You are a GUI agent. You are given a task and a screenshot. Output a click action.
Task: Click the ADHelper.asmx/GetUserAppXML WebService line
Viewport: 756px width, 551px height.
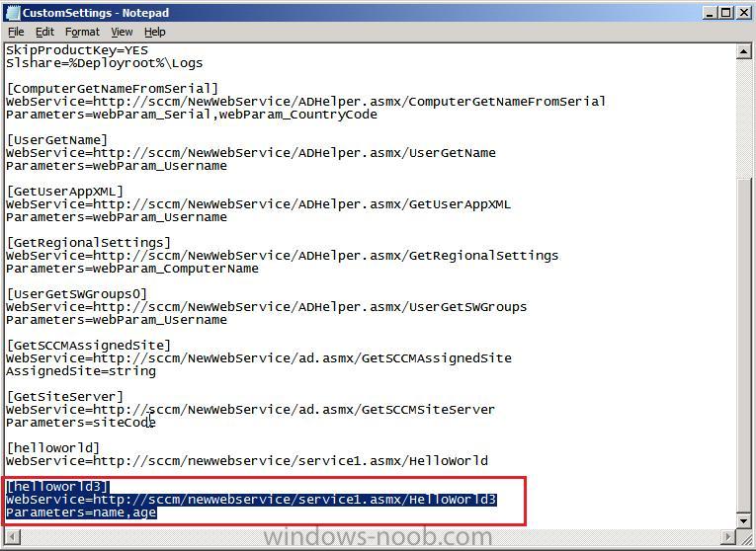pyautogui.click(x=259, y=204)
